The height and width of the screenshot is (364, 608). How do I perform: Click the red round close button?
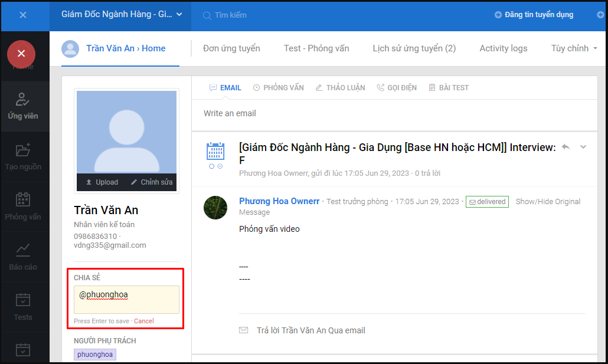click(x=21, y=54)
